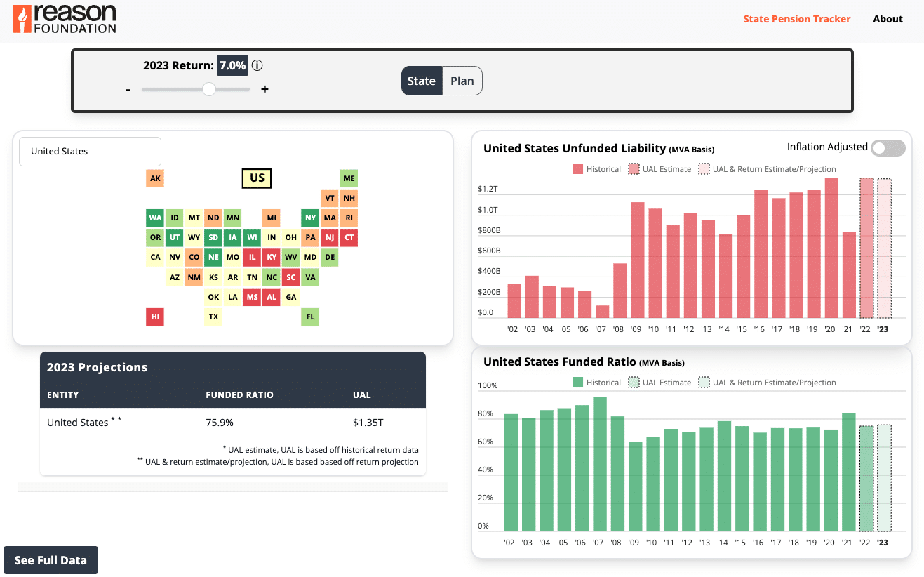Viewport: 924px width, 577px height.
Task: Click the minus sign beside return slider
Action: [x=128, y=90]
